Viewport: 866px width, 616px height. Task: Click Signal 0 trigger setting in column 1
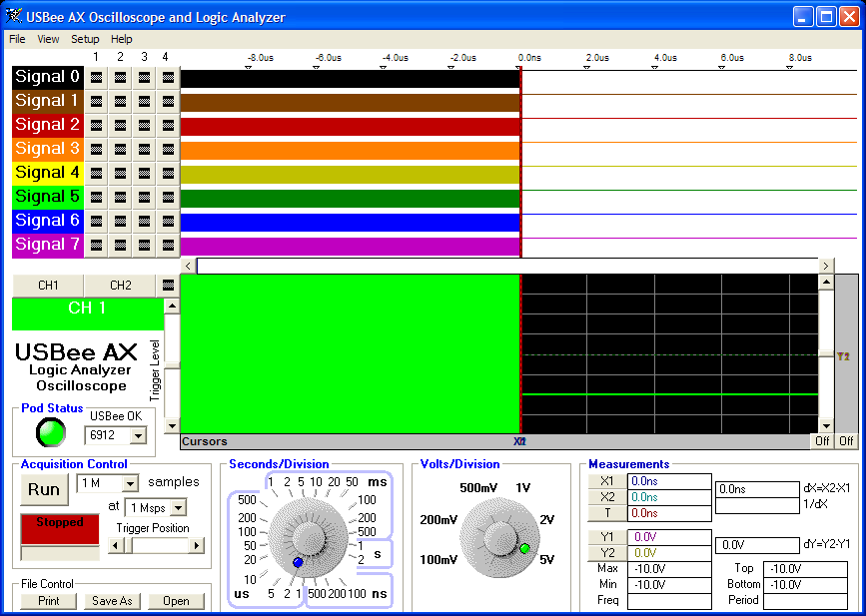point(96,77)
